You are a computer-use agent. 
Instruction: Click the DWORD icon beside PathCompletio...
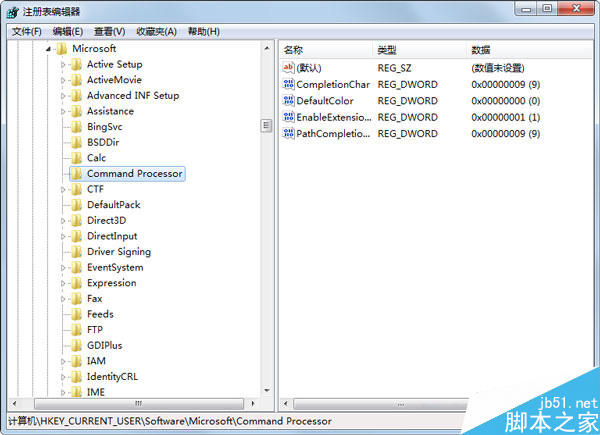pos(288,134)
